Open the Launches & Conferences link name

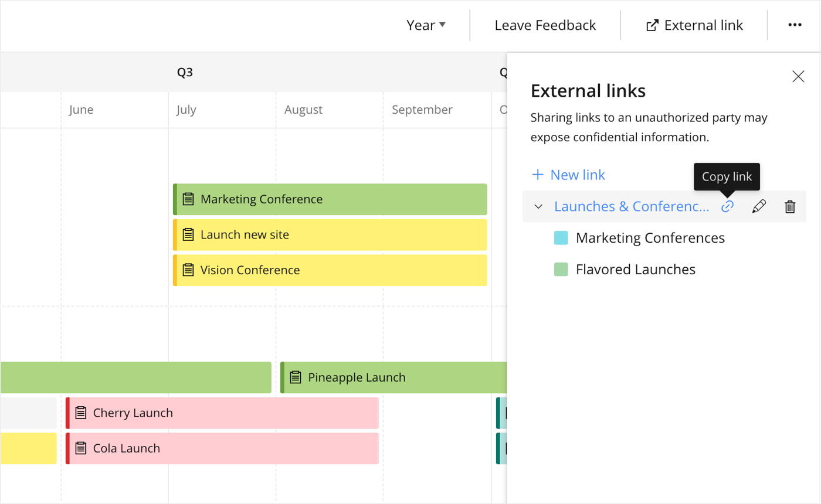pos(632,206)
